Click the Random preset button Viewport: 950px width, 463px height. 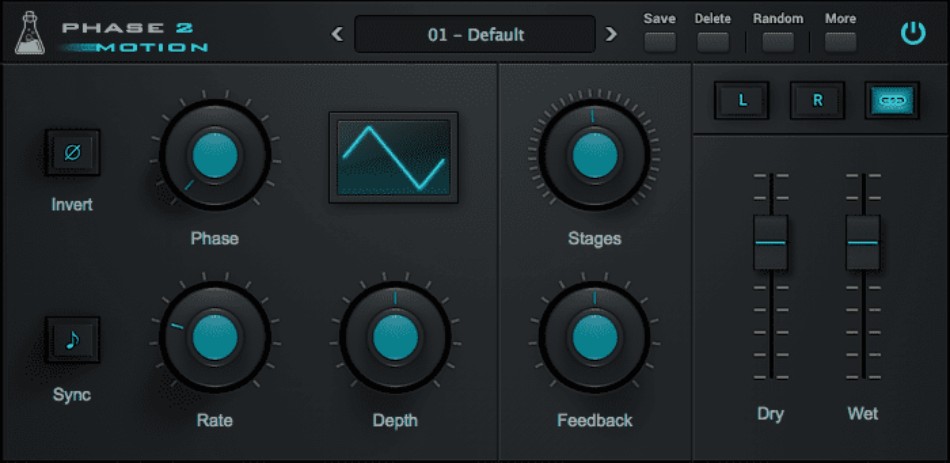pyautogui.click(x=778, y=42)
